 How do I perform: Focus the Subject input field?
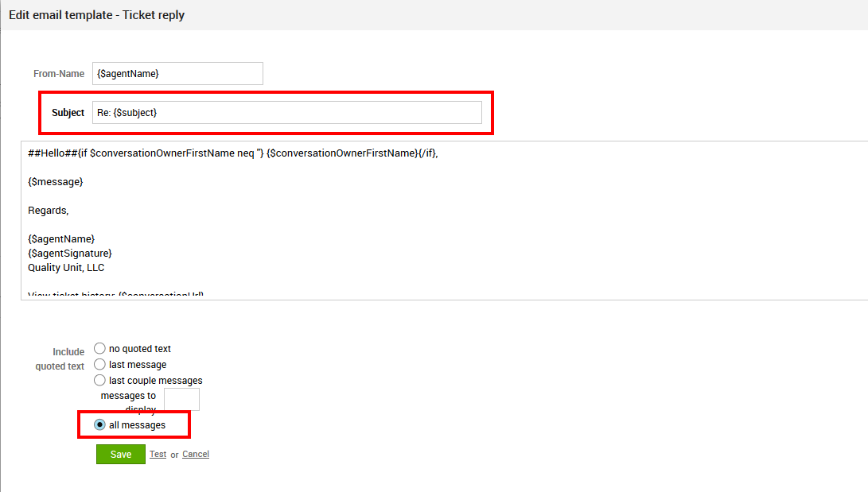286,113
